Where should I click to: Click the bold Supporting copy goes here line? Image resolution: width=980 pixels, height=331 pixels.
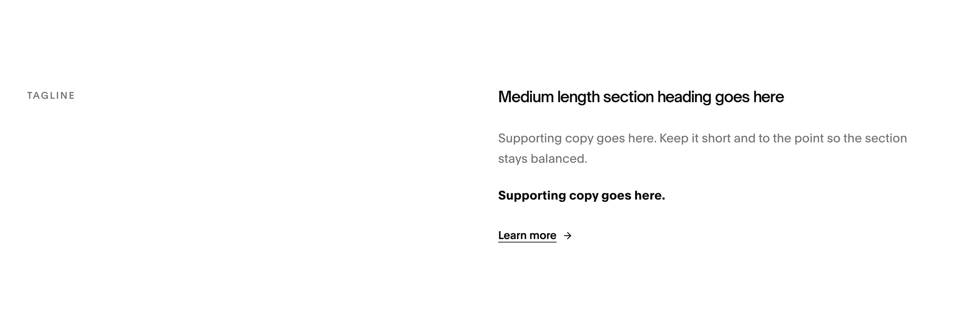581,195
